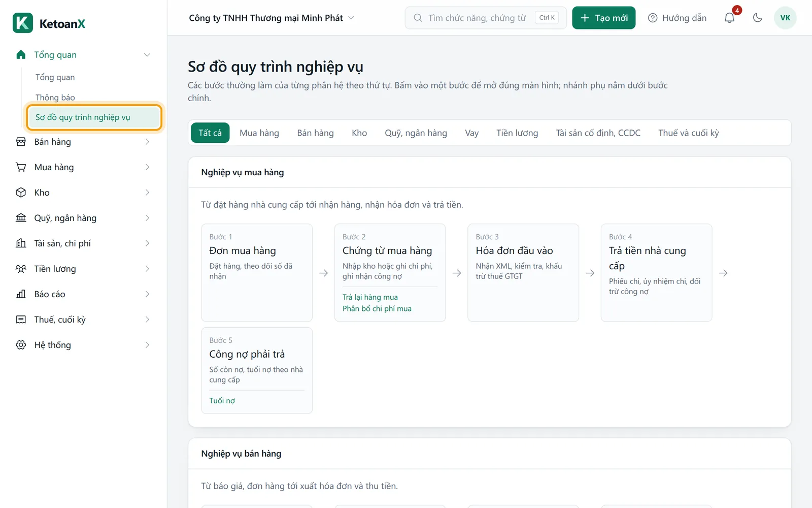Click the Quỹ, ngân hàng bank icon

tap(21, 218)
